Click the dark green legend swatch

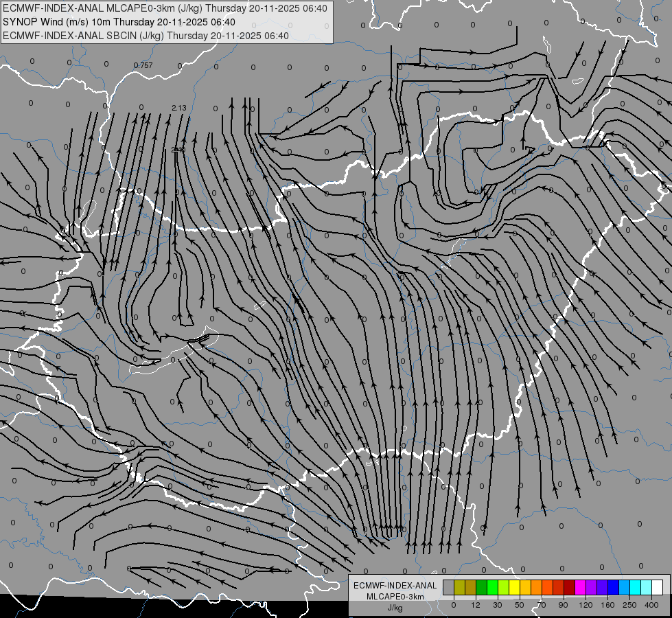482,587
